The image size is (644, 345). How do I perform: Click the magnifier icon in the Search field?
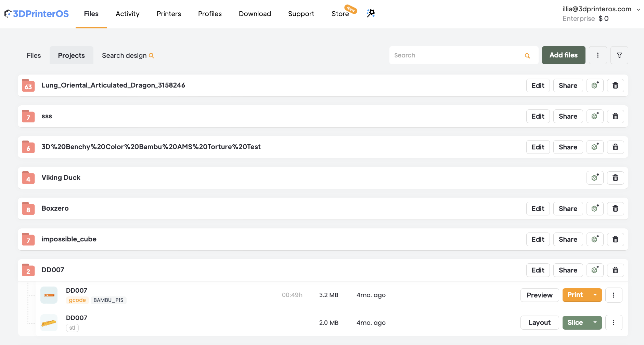[527, 55]
